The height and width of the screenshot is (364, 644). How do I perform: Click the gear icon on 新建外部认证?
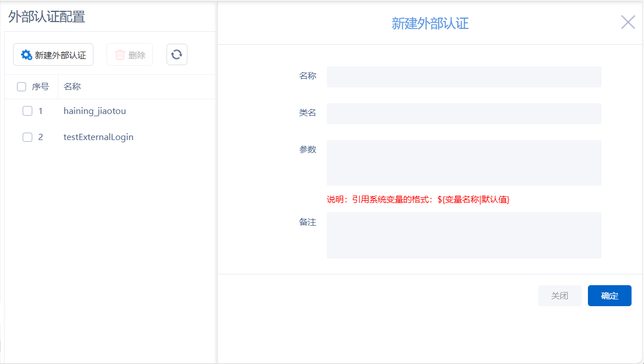pos(26,55)
